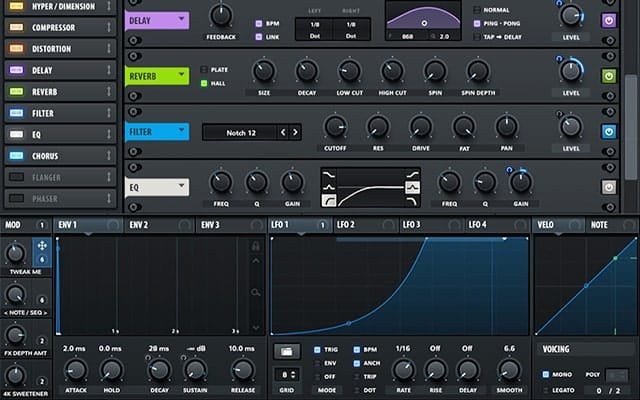Viewport: 640px width, 400px height.
Task: Toggle the Reverb effect power button
Action: [x=609, y=76]
